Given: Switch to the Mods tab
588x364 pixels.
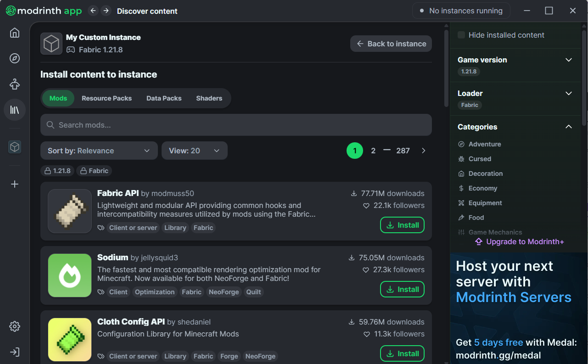Looking at the screenshot, I should (58, 98).
